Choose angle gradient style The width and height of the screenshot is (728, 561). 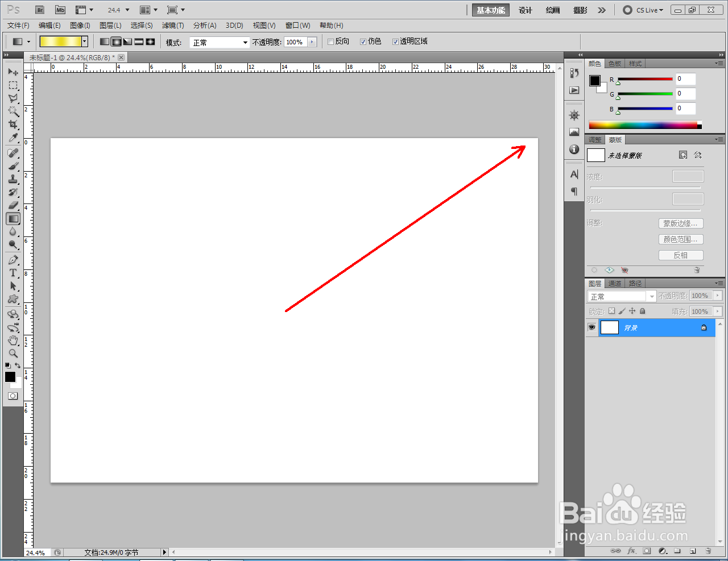click(127, 41)
